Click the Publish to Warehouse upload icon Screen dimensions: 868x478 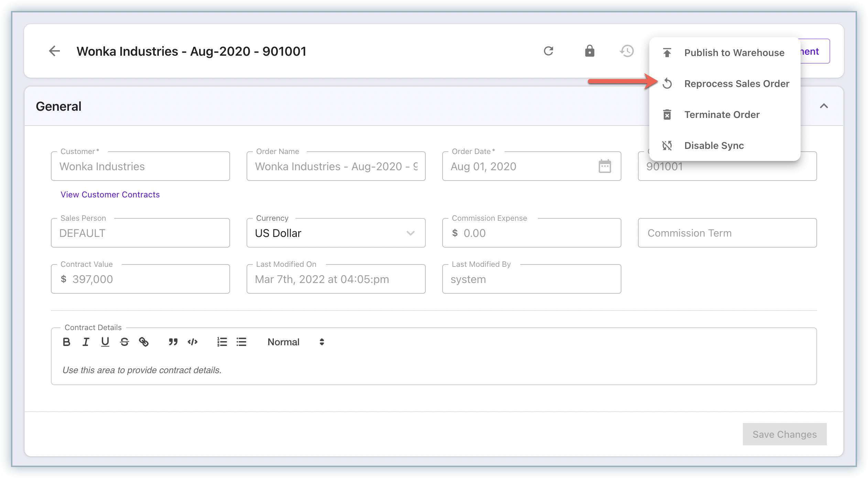(667, 53)
